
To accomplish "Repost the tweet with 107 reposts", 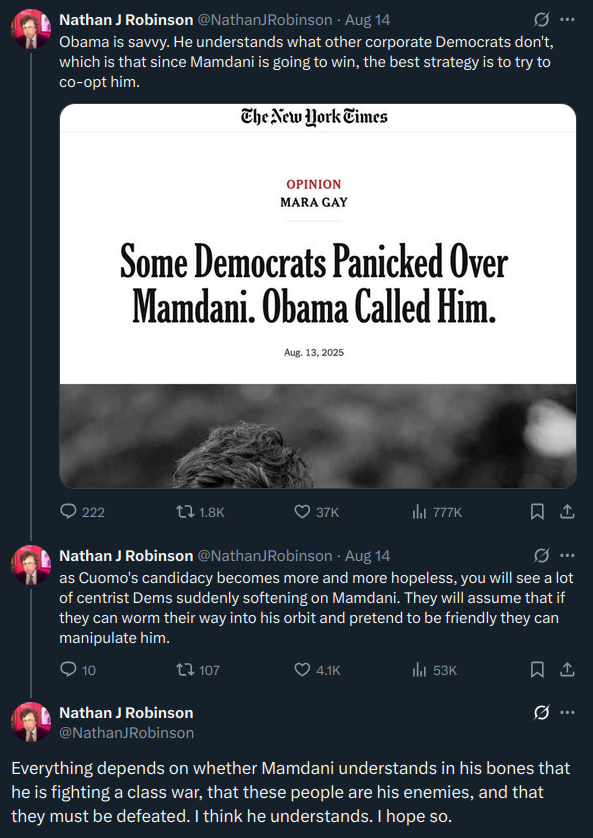I will (198, 670).
